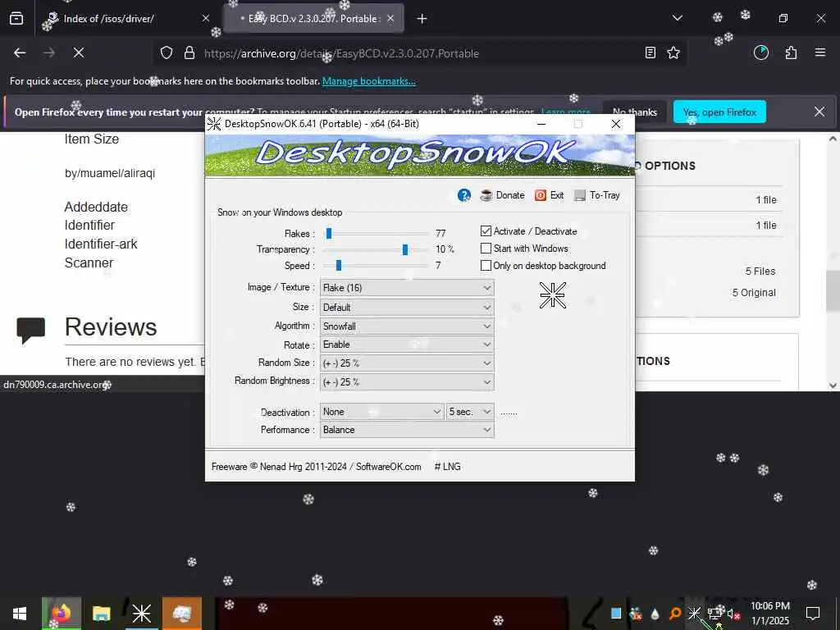Open the Image / Texture dropdown
This screenshot has width=840, height=630.
pos(407,288)
